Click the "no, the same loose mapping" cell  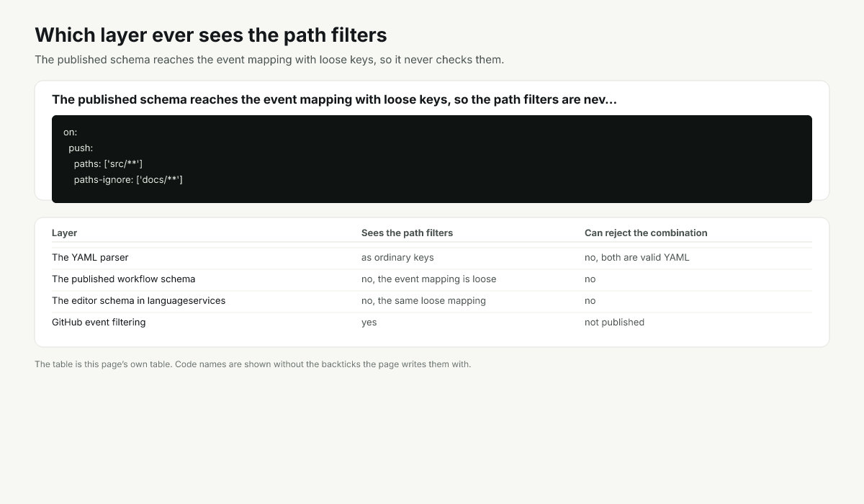pos(423,301)
